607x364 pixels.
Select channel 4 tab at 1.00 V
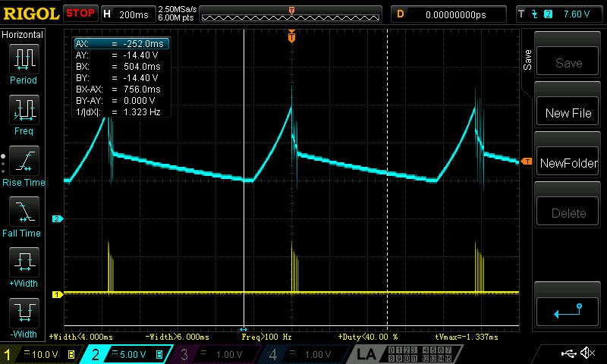pyautogui.click(x=304, y=354)
